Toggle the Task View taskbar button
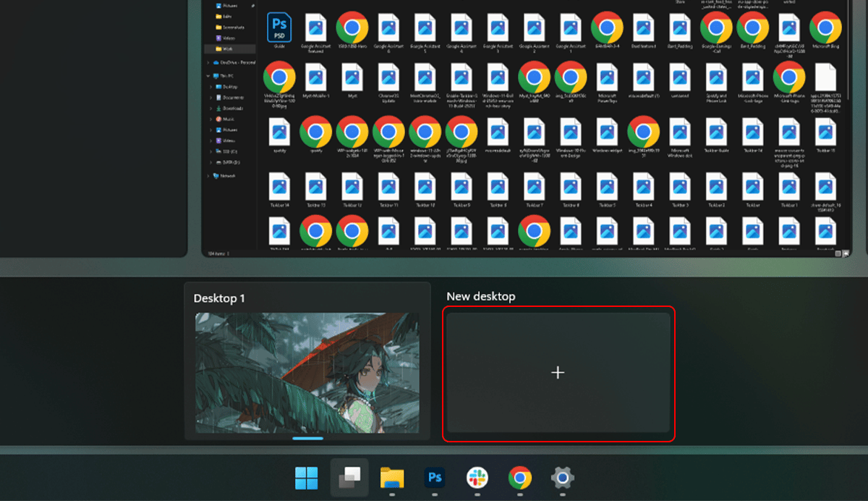The height and width of the screenshot is (501, 868). click(x=349, y=478)
